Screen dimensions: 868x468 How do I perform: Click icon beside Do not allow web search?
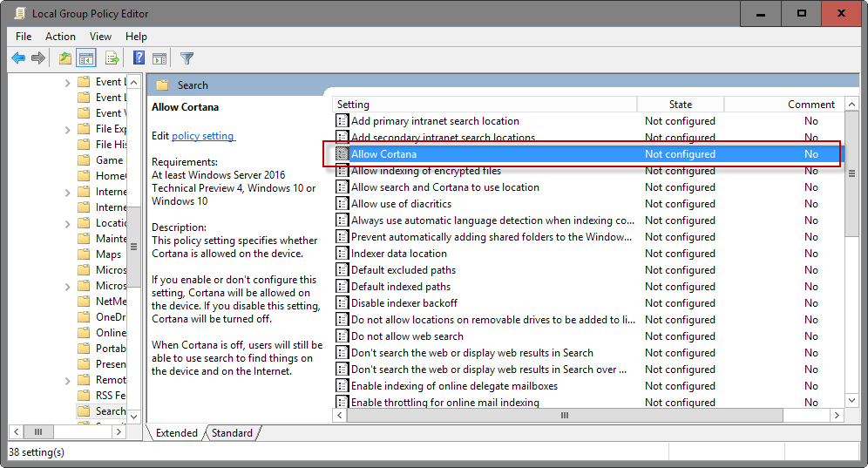tap(342, 336)
